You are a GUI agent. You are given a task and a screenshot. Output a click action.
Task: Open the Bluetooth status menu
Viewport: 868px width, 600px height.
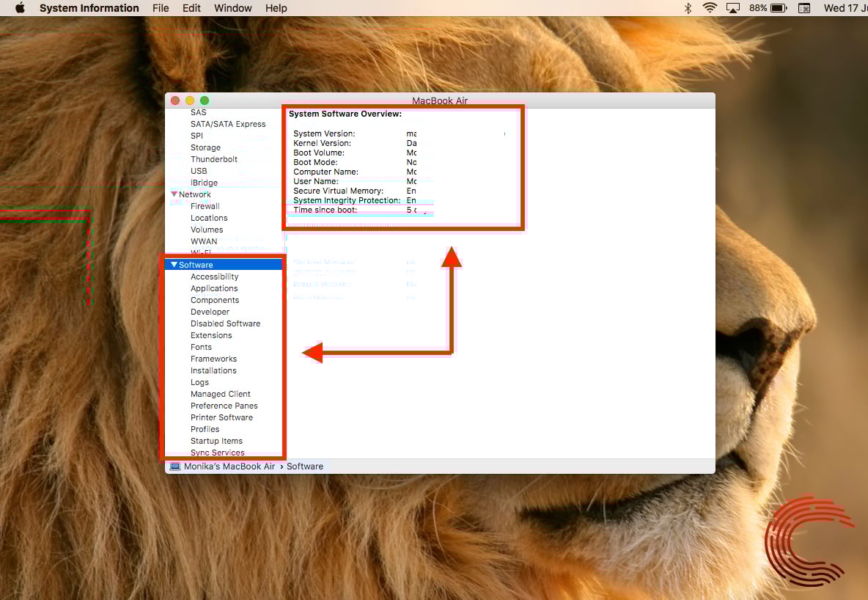tap(688, 8)
